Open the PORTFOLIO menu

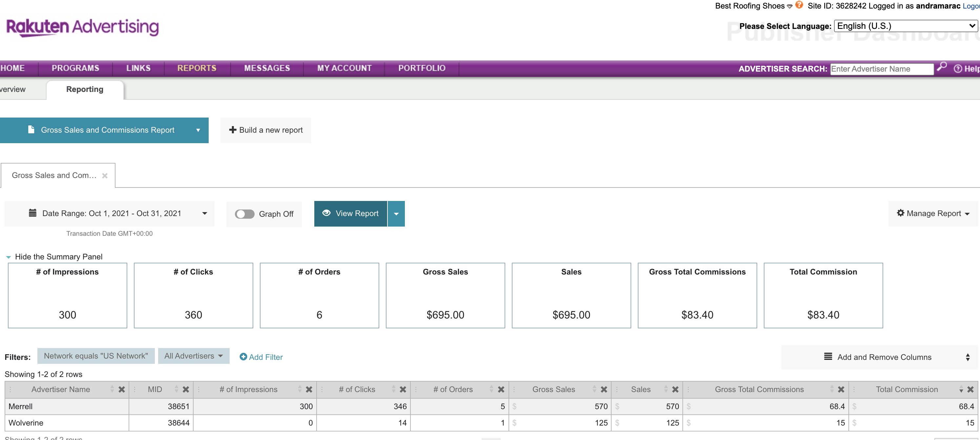pyautogui.click(x=422, y=68)
